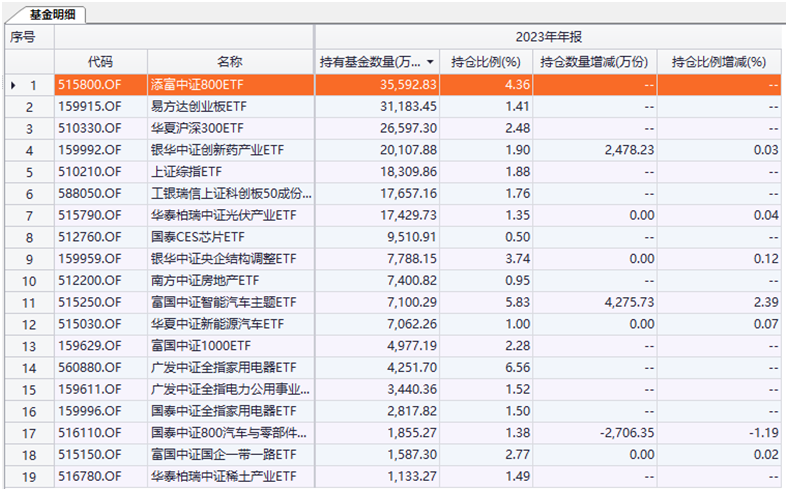
Task: Select 国泰中证全指家用电器ETF name
Action: pyautogui.click(x=224, y=411)
